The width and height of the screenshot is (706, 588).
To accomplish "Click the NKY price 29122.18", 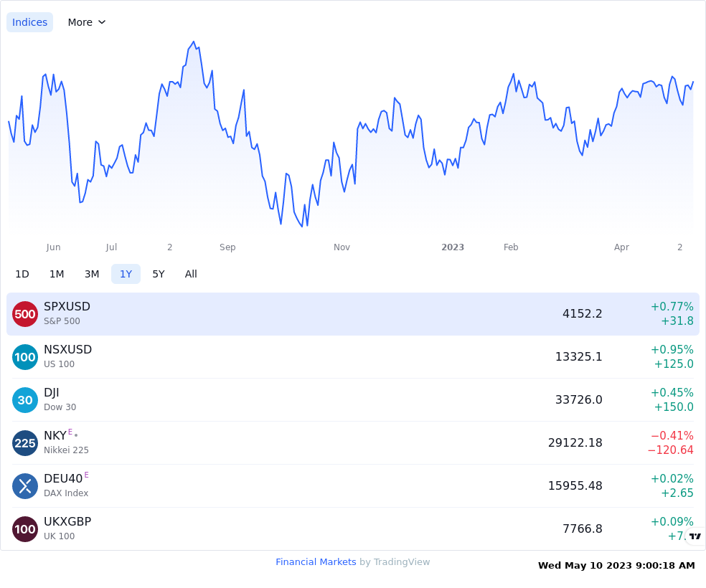I will click(x=575, y=442).
